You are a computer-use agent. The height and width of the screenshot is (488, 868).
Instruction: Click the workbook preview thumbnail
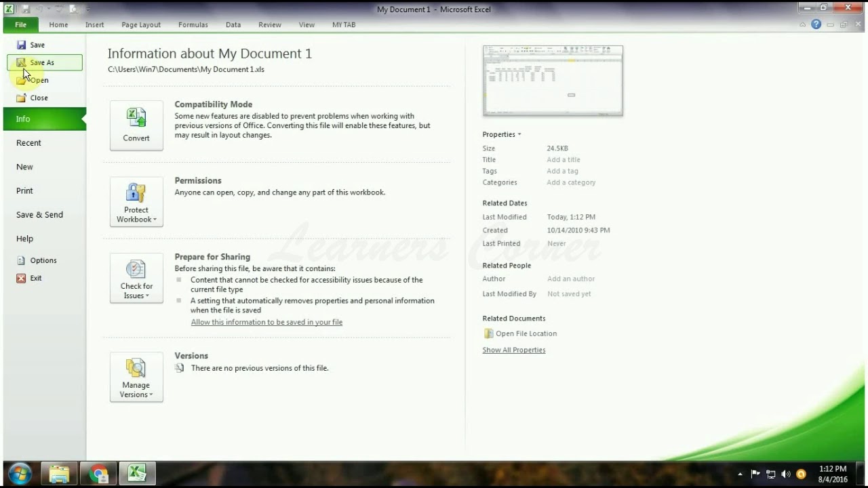pyautogui.click(x=553, y=81)
